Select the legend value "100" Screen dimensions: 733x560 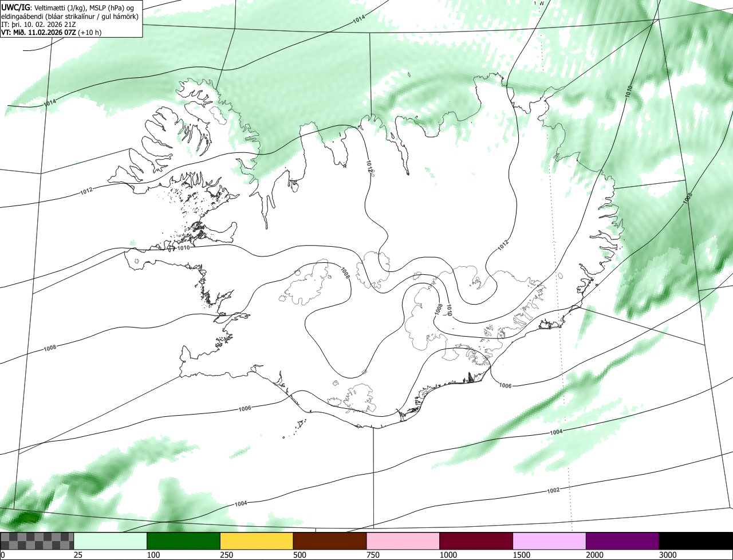[153, 555]
